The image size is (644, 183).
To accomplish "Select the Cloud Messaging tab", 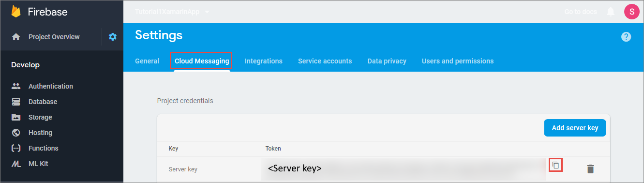I will point(202,61).
